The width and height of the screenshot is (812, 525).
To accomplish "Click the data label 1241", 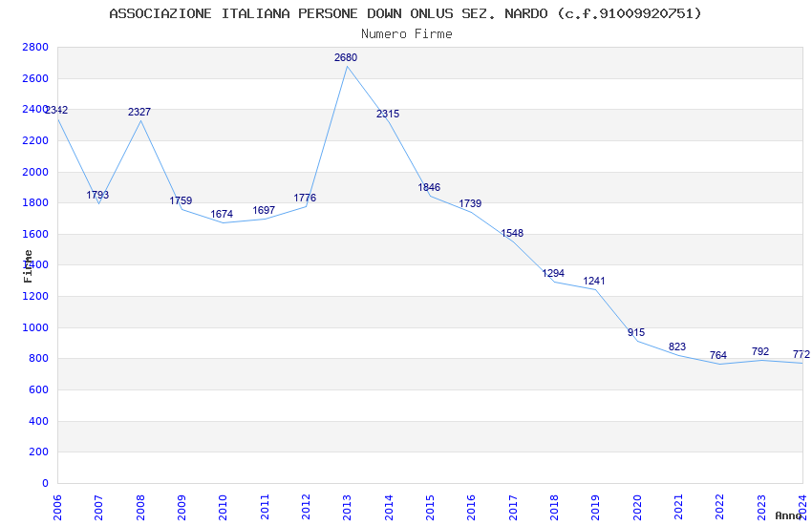I will point(594,281).
